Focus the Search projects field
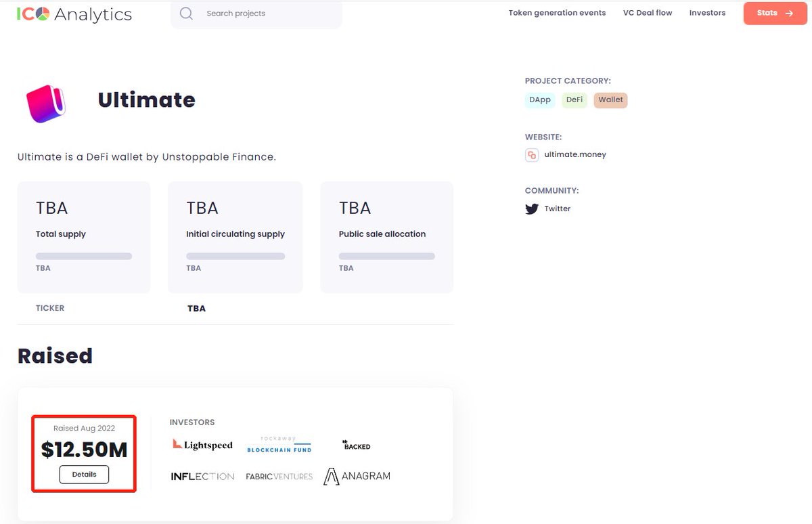The height and width of the screenshot is (524, 812). coord(256,14)
